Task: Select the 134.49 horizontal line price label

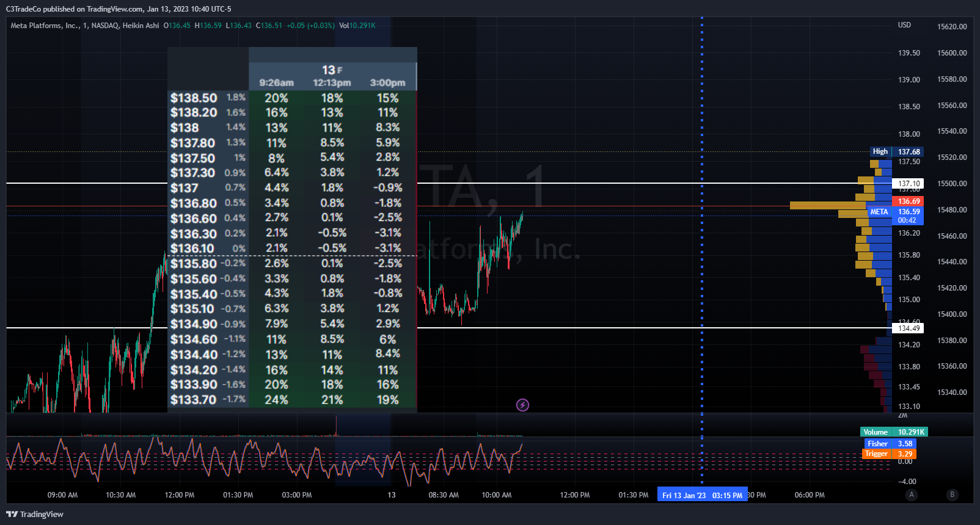Action: pyautogui.click(x=909, y=328)
